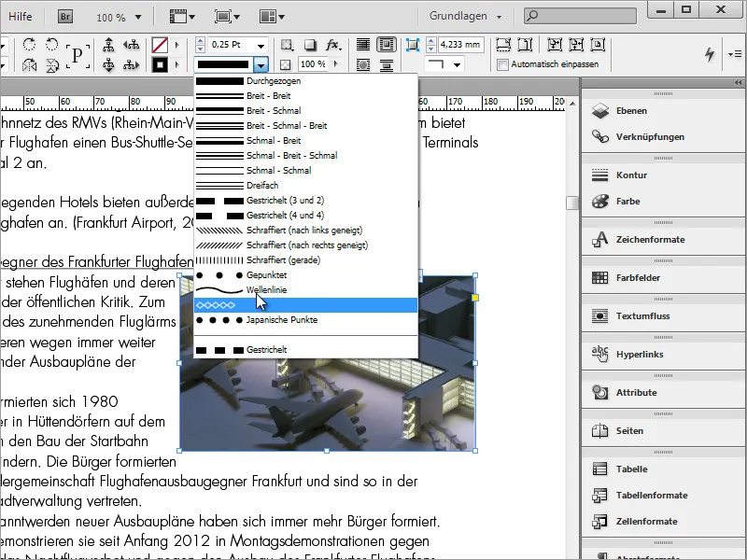Image resolution: width=747 pixels, height=560 pixels.
Task: Expand the fill color options arrow
Action: point(177,45)
